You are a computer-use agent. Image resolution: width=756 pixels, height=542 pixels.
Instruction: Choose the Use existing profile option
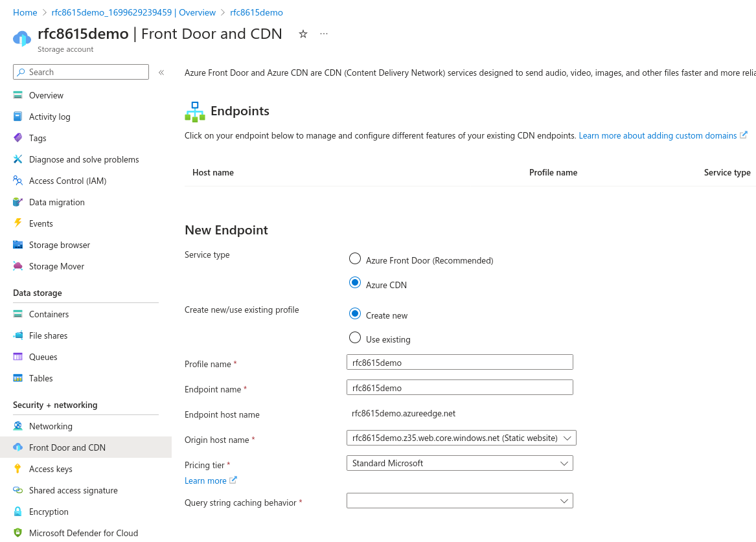[355, 338]
